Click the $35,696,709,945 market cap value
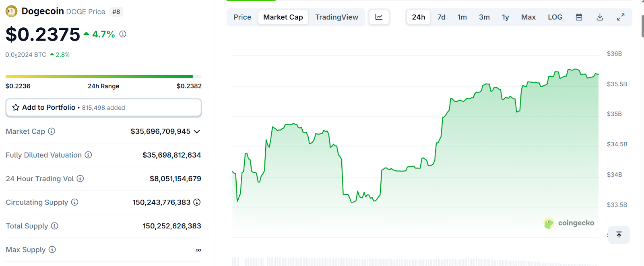Viewport: 644px width, 266px height. tap(161, 131)
